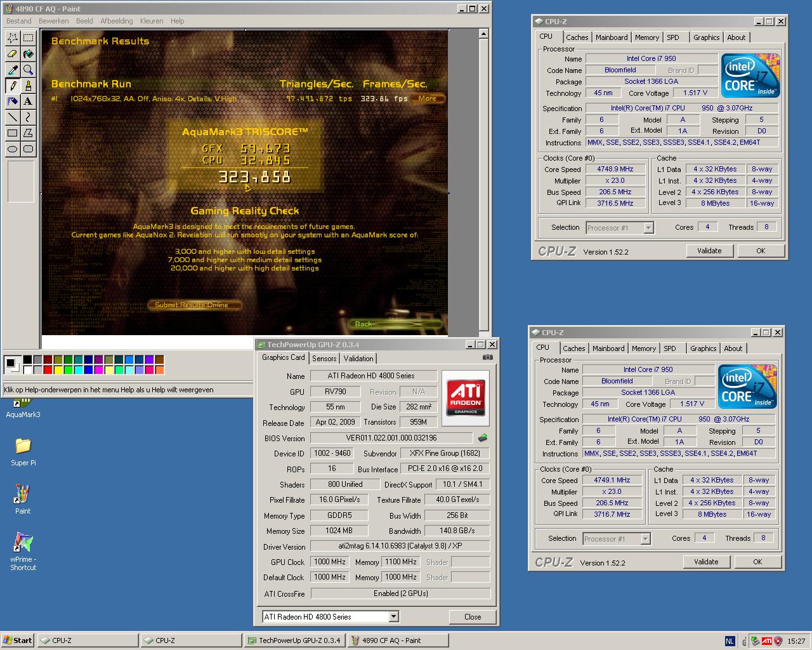Choose the Line tool in Paint

point(12,117)
